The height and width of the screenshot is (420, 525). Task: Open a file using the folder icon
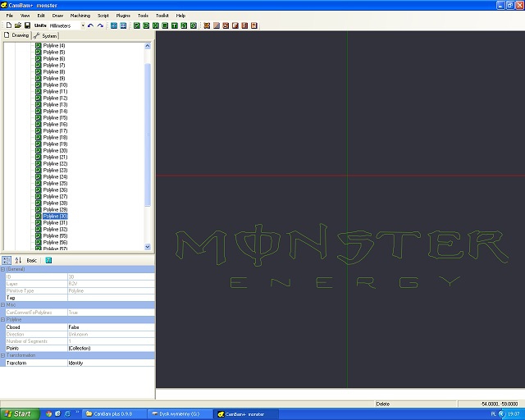(18, 25)
